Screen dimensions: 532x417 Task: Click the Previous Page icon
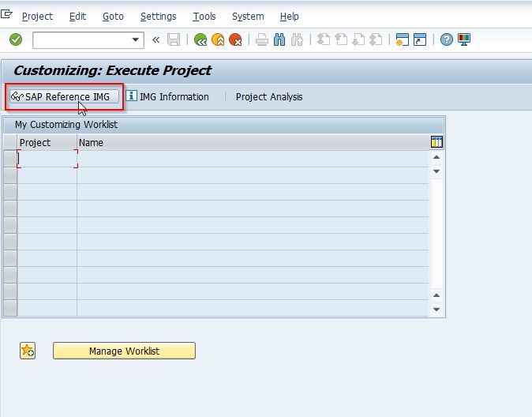pos(341,39)
